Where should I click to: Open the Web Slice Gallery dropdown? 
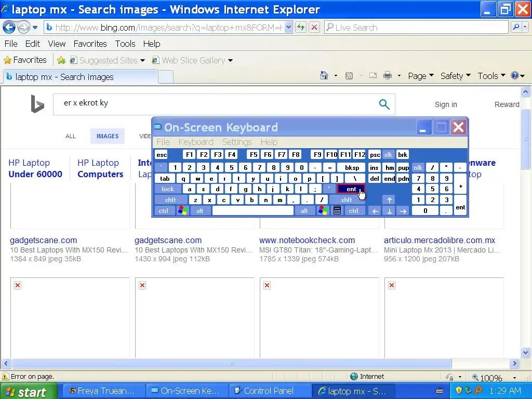[x=230, y=60]
